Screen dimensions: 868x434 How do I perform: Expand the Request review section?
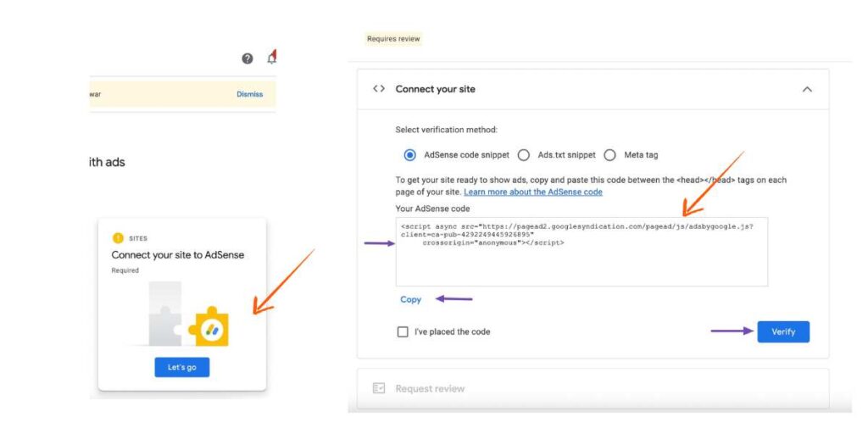[593, 388]
